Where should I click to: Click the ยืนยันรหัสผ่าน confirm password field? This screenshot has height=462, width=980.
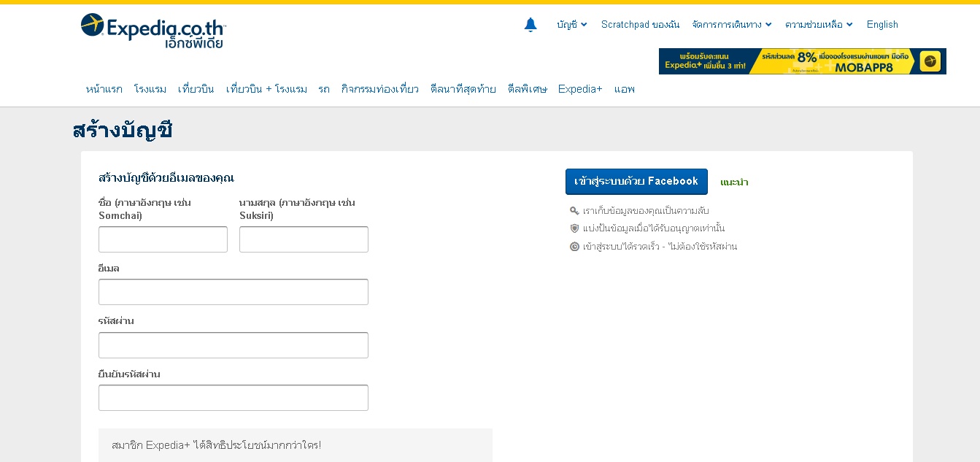tap(234, 398)
